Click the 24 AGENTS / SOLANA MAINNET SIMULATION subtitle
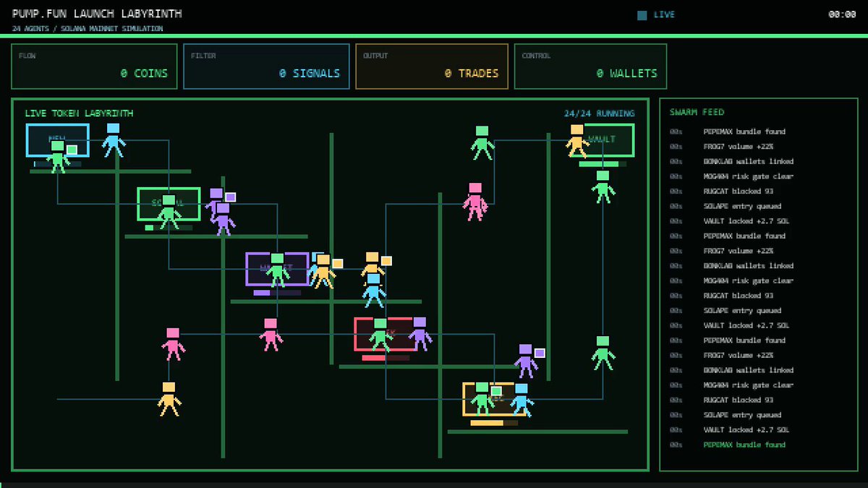 click(x=88, y=29)
